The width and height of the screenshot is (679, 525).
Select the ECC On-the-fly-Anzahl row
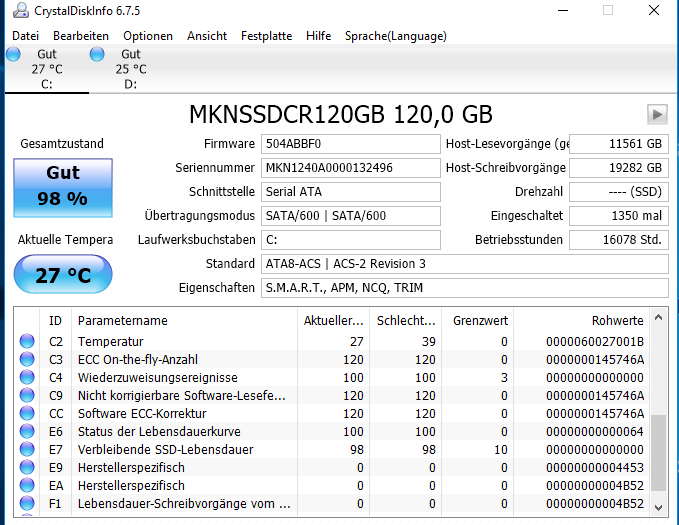point(332,360)
